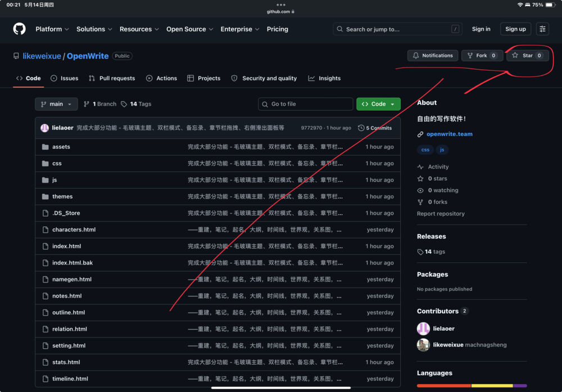Expand the Platform navigation menu
The height and width of the screenshot is (392, 562).
[52, 29]
